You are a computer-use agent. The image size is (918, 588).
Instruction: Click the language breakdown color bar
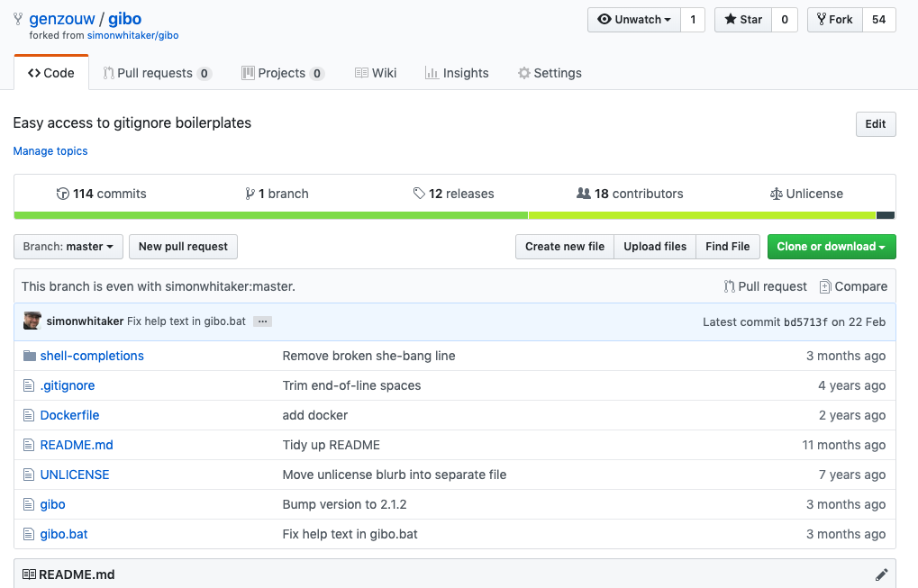pos(454,215)
